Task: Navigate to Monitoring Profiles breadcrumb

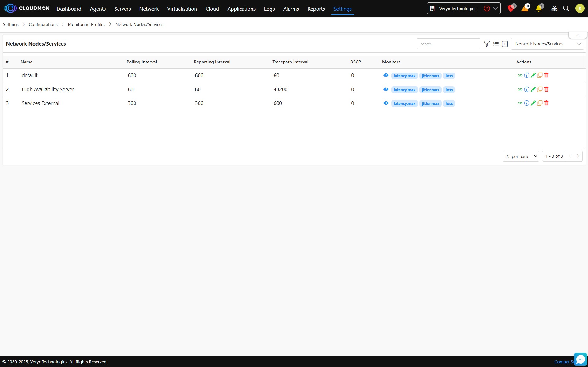Action: [86, 24]
